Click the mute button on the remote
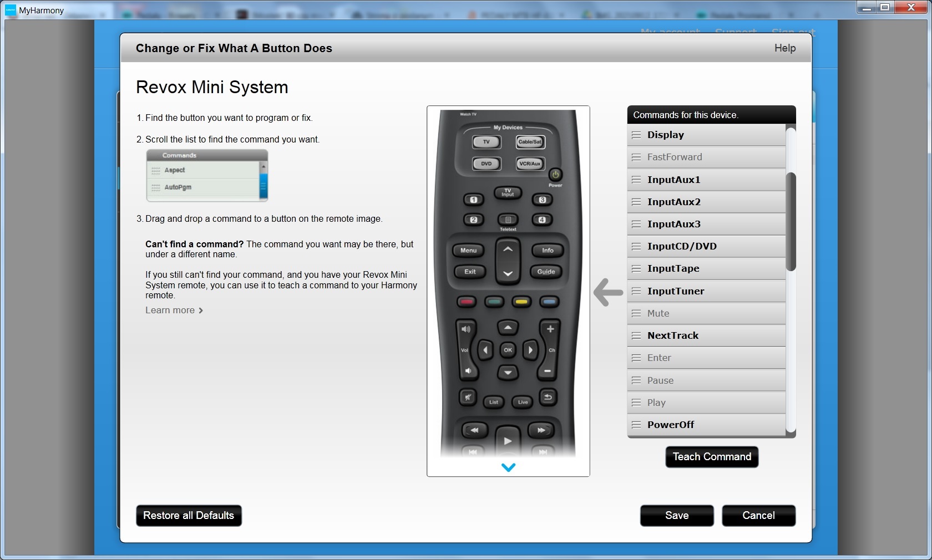This screenshot has height=560, width=932. 468,397
